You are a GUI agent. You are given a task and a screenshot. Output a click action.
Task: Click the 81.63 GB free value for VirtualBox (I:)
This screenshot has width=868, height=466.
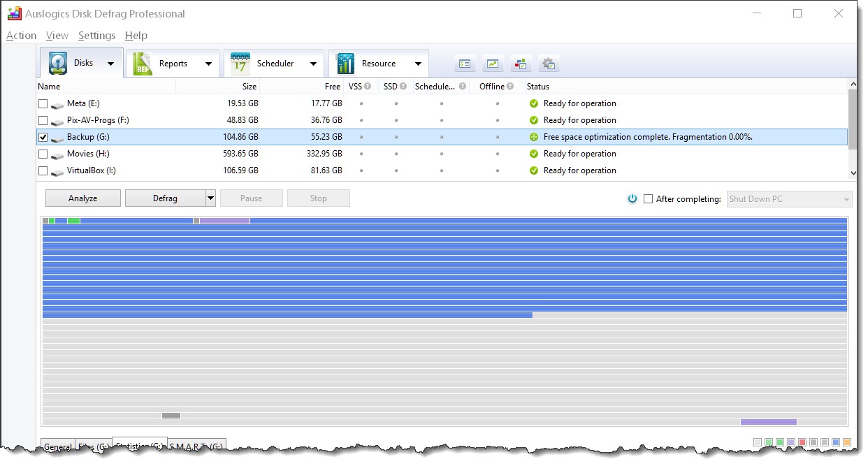[x=326, y=170]
